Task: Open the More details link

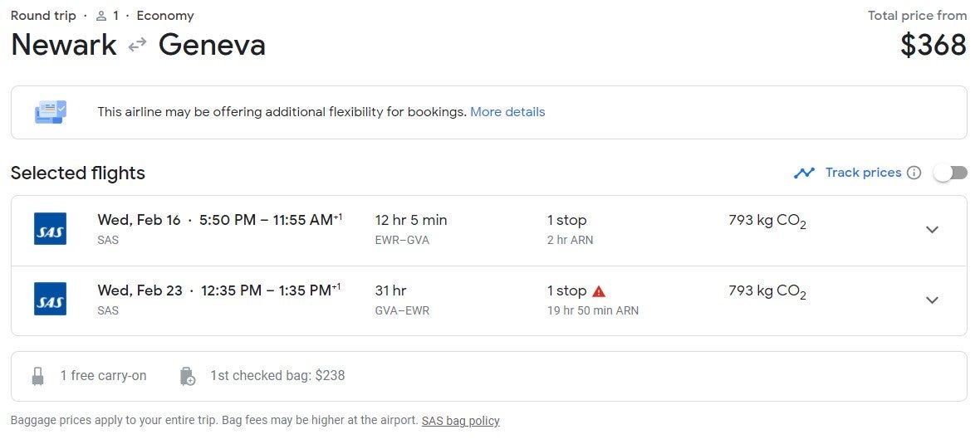Action: (507, 112)
